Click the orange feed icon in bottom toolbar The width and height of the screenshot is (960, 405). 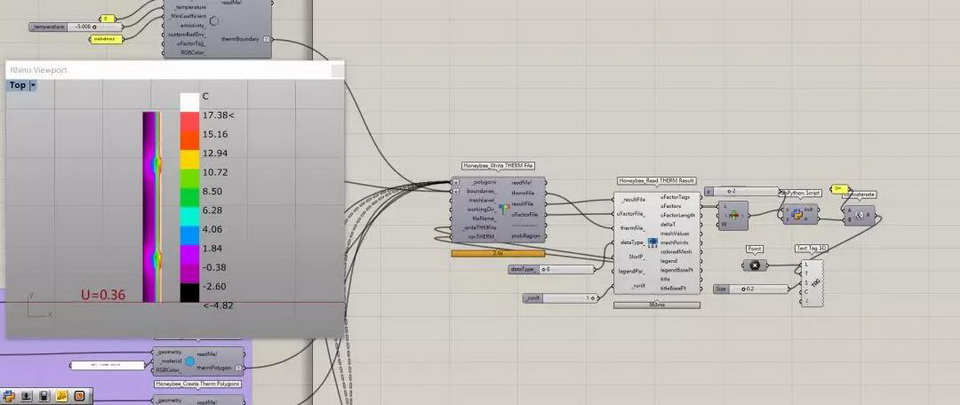pyautogui.click(x=79, y=397)
